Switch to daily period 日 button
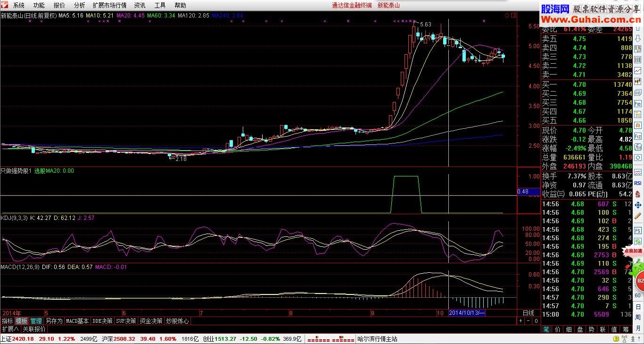644x344 pixels. pyautogui.click(x=638, y=307)
